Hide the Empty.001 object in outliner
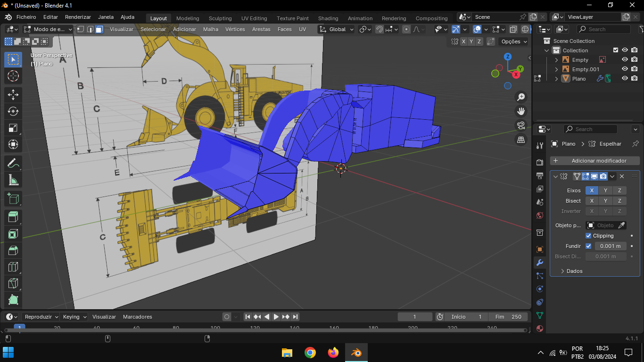Viewport: 644px width, 362px height. click(x=625, y=69)
